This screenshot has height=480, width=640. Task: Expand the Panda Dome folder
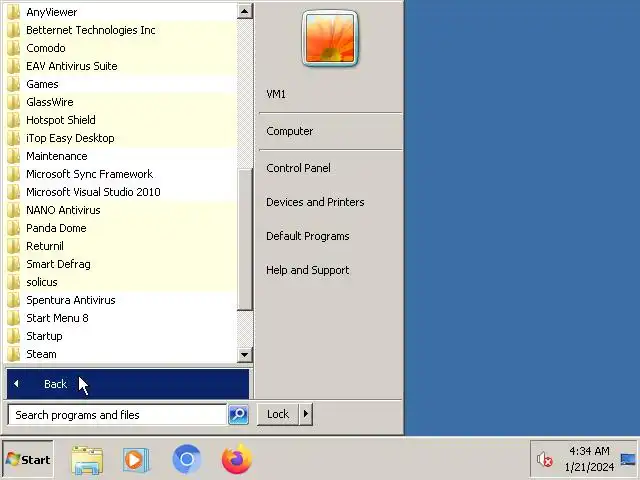point(121,228)
